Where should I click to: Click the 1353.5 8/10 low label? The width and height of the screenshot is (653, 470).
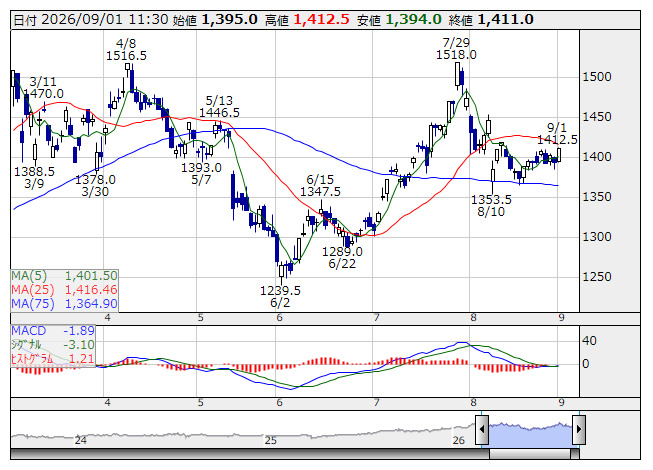[491, 206]
